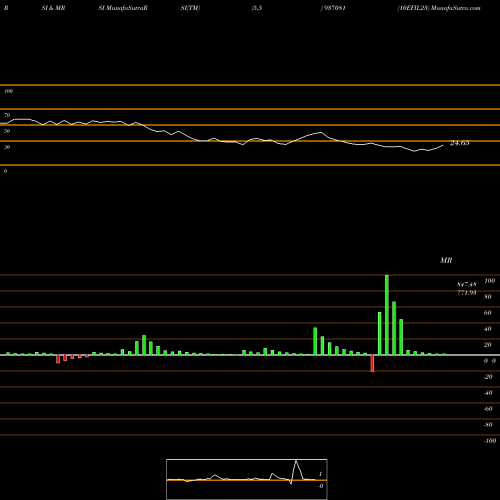Viewport: 500px width, 500px height.
Task: Click the 847.48 value in MR panel
Action: (467, 285)
